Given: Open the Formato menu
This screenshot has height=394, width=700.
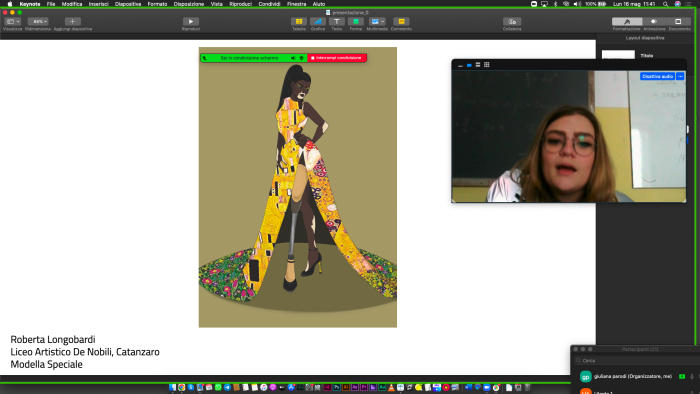Looking at the screenshot, I should click(x=157, y=4).
